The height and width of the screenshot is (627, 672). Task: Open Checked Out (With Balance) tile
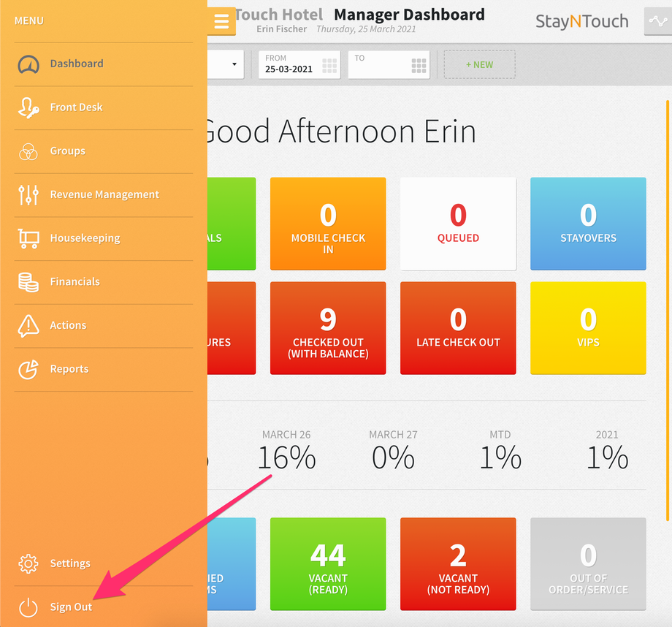click(328, 328)
